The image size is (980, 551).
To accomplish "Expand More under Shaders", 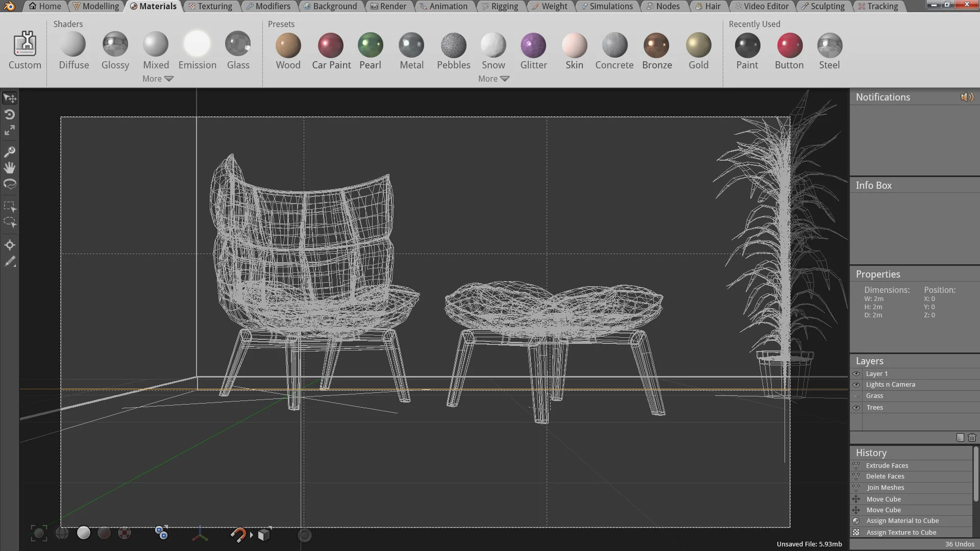I will [158, 79].
